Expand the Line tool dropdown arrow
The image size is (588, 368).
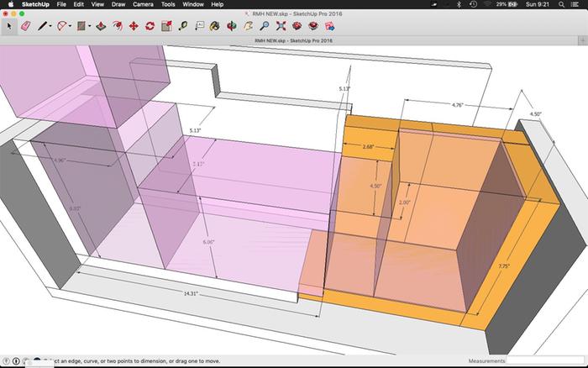[50, 27]
